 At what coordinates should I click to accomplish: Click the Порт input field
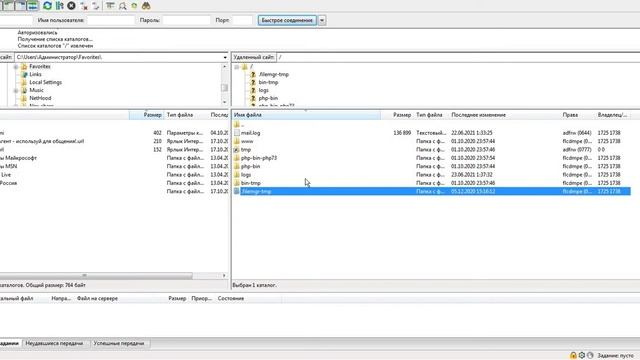point(242,20)
